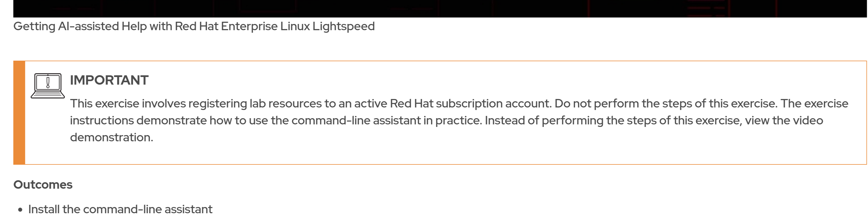Click the orange bar on the note box
This screenshot has height=220, width=868.
tap(19, 113)
